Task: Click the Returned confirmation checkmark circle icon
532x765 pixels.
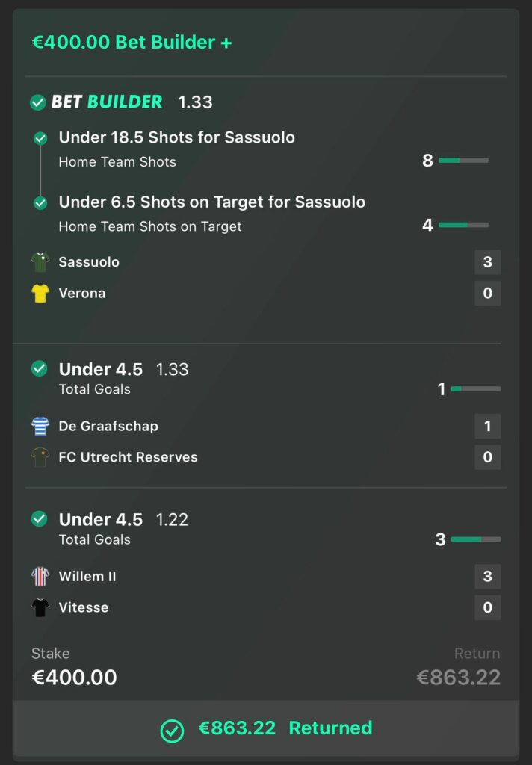Action: tap(172, 730)
